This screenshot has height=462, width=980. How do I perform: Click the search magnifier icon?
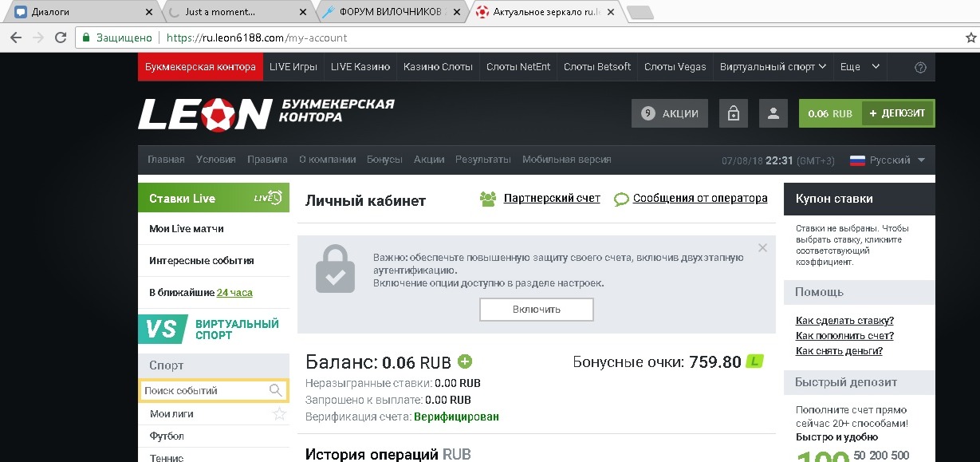pyautogui.click(x=276, y=390)
